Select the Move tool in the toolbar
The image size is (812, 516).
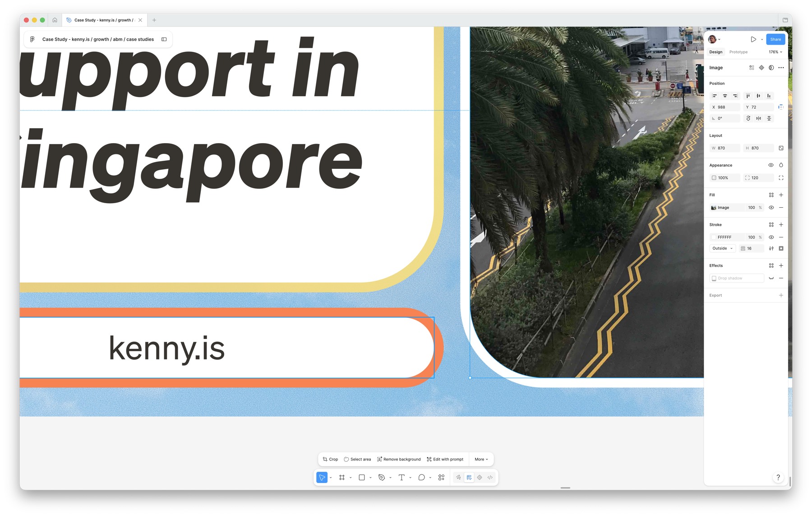pyautogui.click(x=322, y=478)
